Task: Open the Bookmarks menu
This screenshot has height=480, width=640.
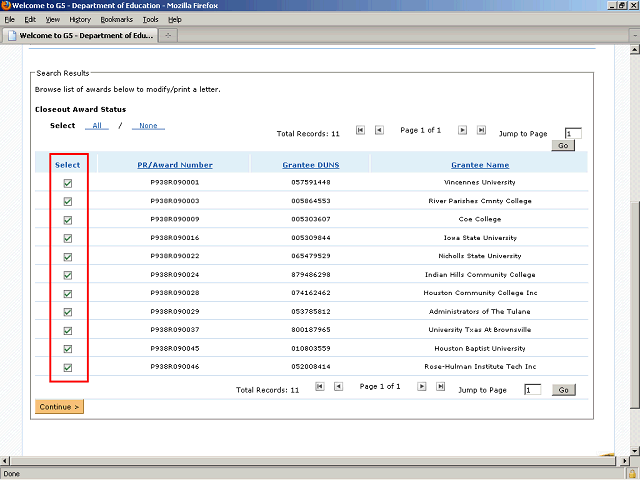Action: [116, 19]
